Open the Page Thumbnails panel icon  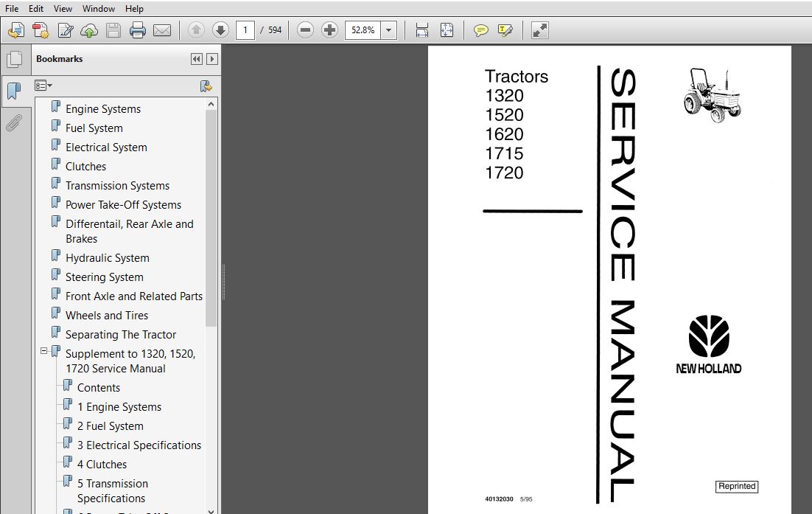click(x=15, y=59)
